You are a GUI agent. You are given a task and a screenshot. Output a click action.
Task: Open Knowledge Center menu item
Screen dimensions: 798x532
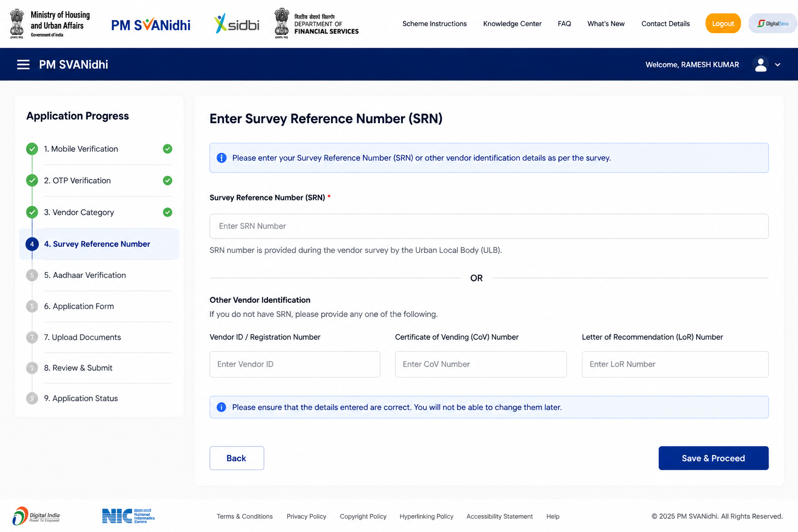[x=512, y=24]
